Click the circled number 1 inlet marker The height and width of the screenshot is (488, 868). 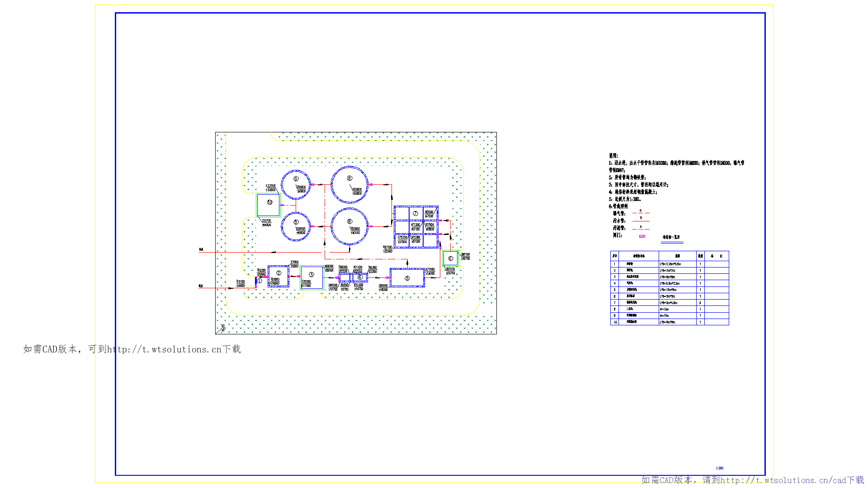click(x=259, y=281)
